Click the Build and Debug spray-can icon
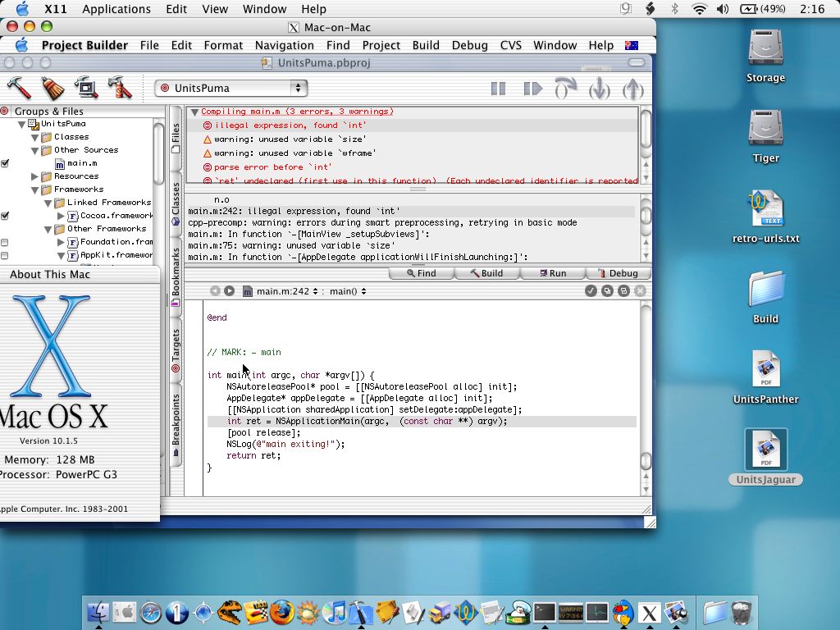 (120, 87)
